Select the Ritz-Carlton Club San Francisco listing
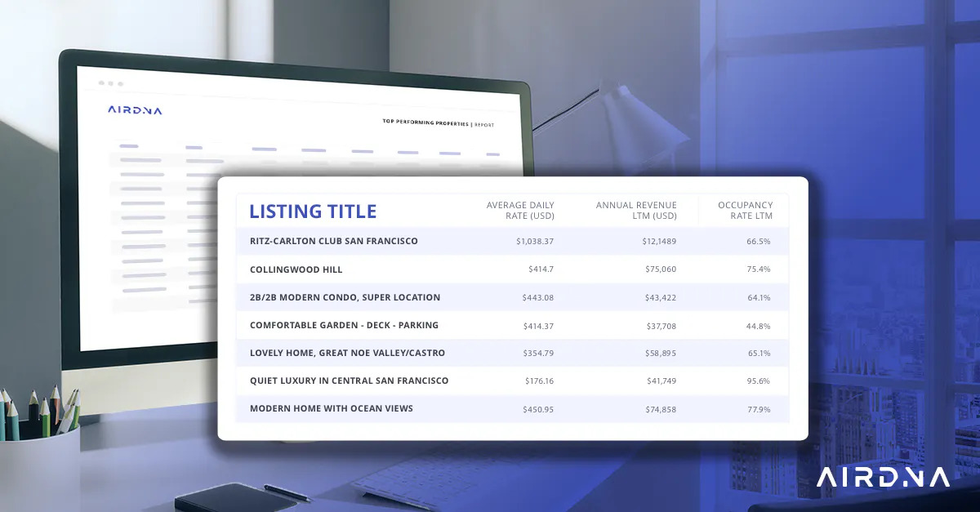Image resolution: width=980 pixels, height=512 pixels. click(513, 242)
